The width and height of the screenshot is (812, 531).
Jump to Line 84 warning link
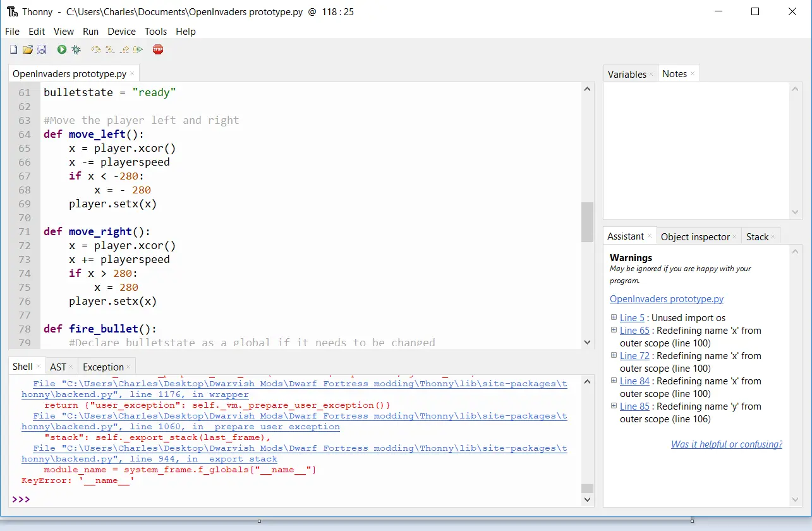pos(634,381)
